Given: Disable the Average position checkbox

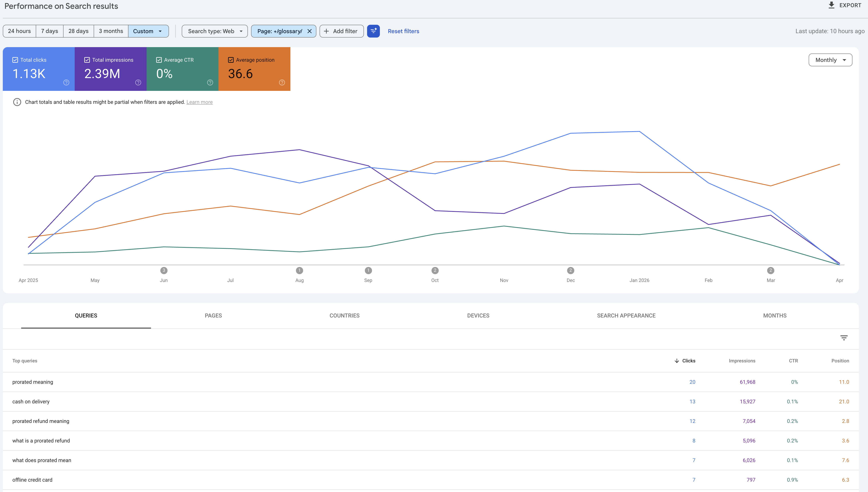Looking at the screenshot, I should (231, 60).
